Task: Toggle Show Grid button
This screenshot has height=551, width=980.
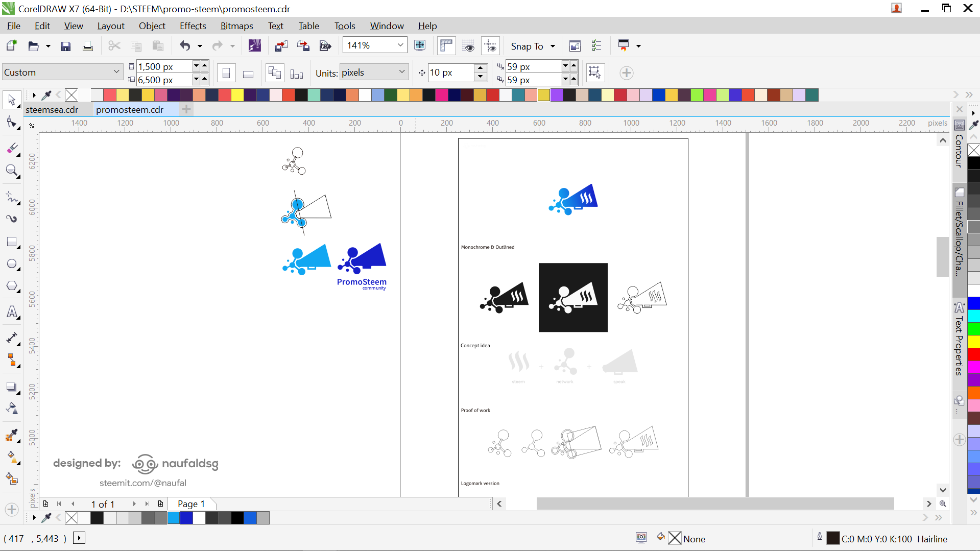Action: pyautogui.click(x=468, y=46)
